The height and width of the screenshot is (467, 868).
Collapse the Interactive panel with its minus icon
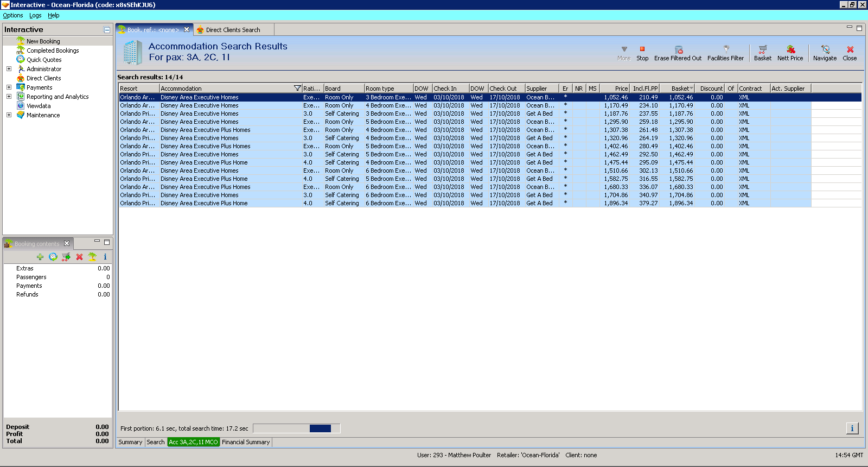tap(107, 30)
